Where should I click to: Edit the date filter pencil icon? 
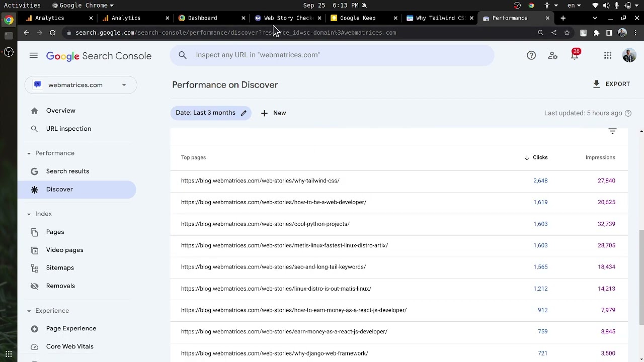(x=244, y=113)
